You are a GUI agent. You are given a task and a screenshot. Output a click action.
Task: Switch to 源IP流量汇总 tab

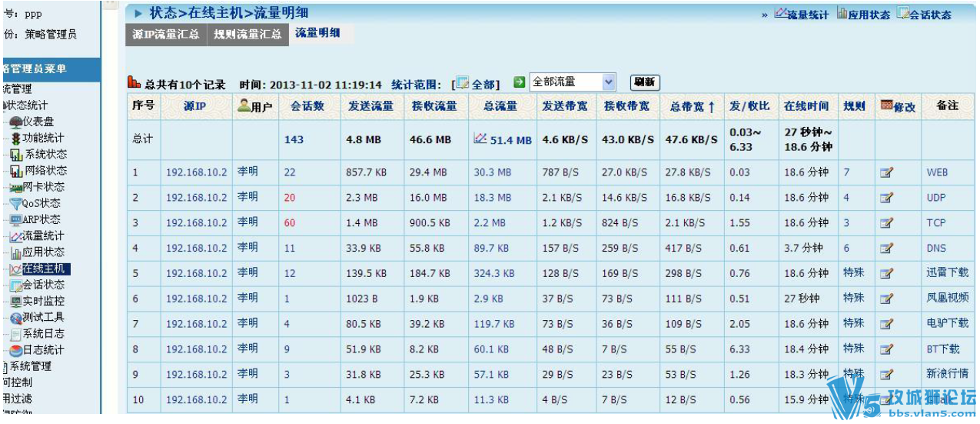point(165,35)
